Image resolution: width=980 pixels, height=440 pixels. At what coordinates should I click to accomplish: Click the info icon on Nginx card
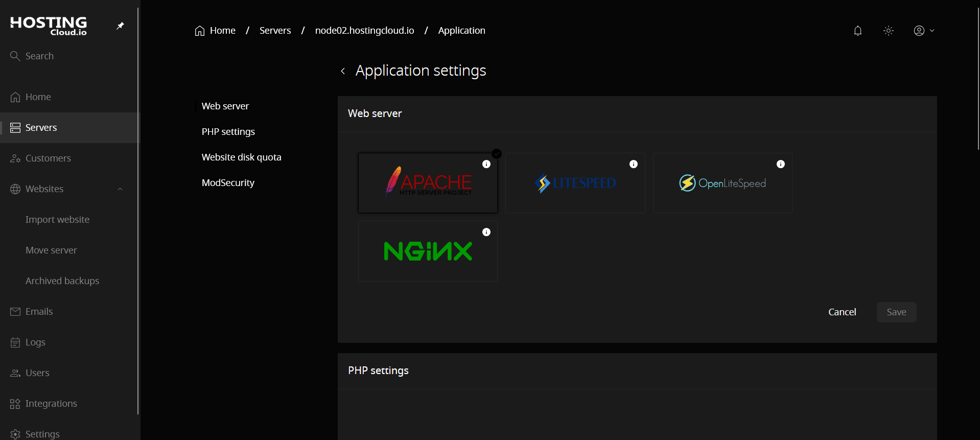486,232
